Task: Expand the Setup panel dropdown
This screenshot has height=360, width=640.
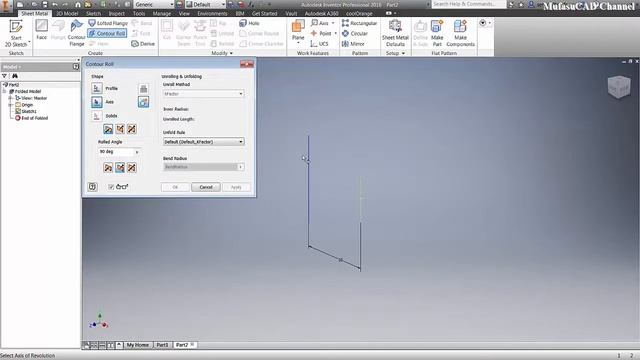Action: click(x=395, y=53)
